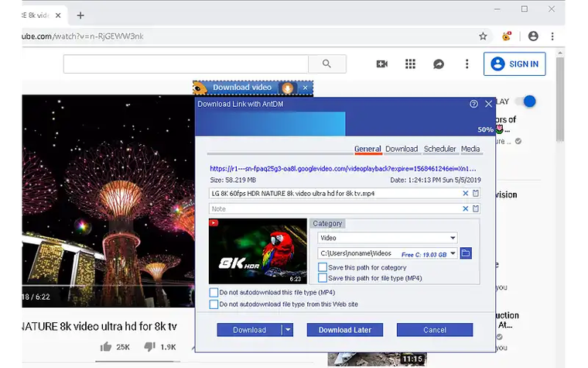The width and height of the screenshot is (588, 368).
Task: Tick Do not autodownload file type from this Web site
Action: (214, 304)
